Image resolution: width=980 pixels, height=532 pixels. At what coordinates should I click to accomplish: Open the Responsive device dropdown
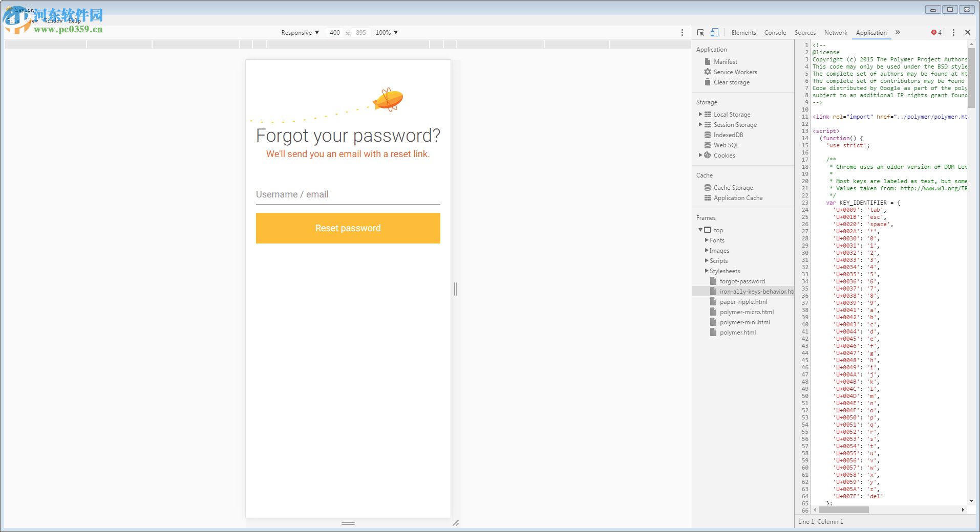click(x=300, y=32)
